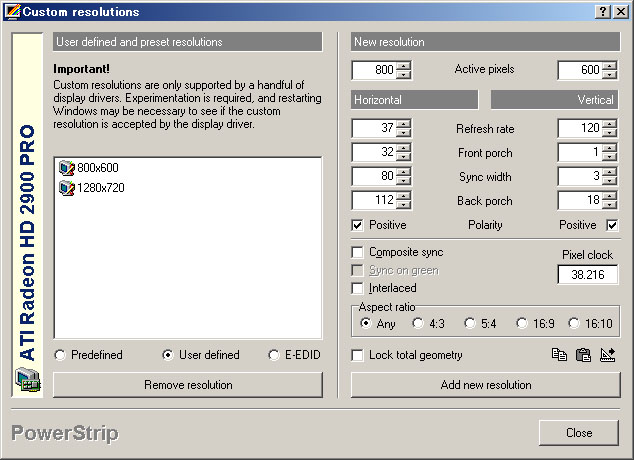The height and width of the screenshot is (460, 634).
Task: Increase vertical front porch spinner up
Action: click(609, 148)
